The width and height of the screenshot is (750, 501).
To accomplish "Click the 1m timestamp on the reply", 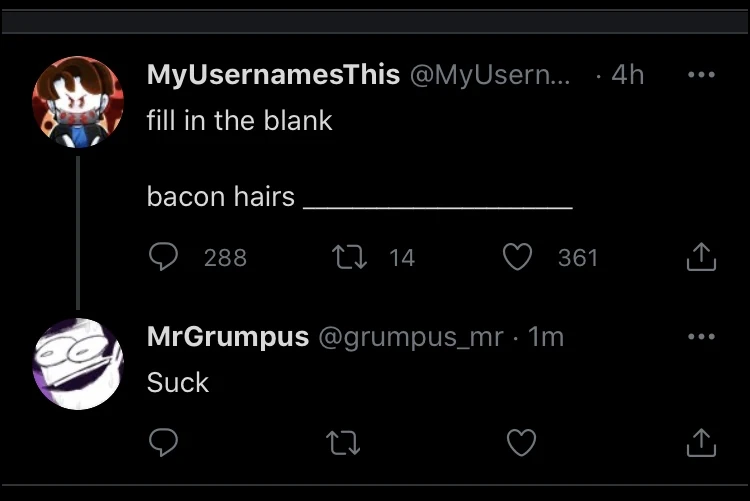I will pyautogui.click(x=545, y=337).
